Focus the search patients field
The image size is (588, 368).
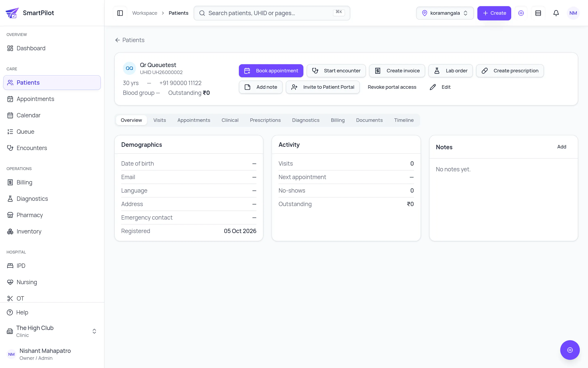(x=272, y=13)
